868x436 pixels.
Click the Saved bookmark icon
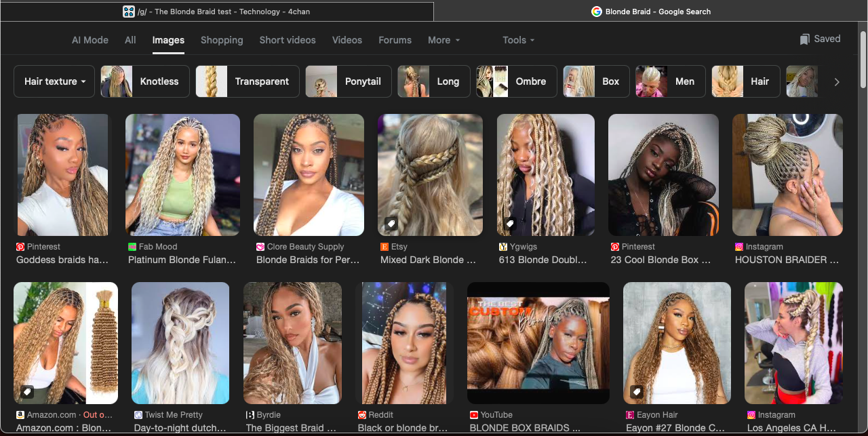[804, 39]
